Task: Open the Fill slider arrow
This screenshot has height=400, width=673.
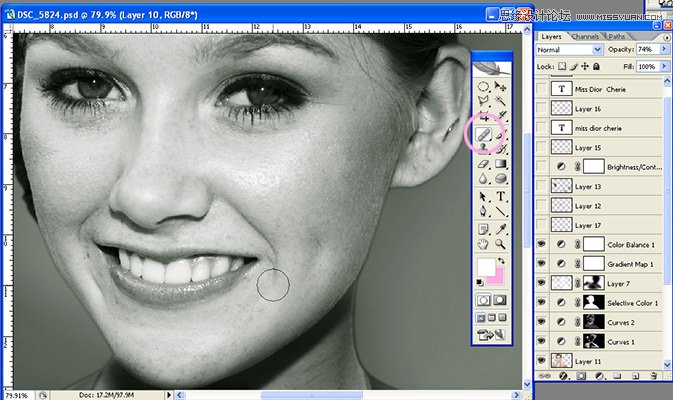Action: pyautogui.click(x=664, y=66)
